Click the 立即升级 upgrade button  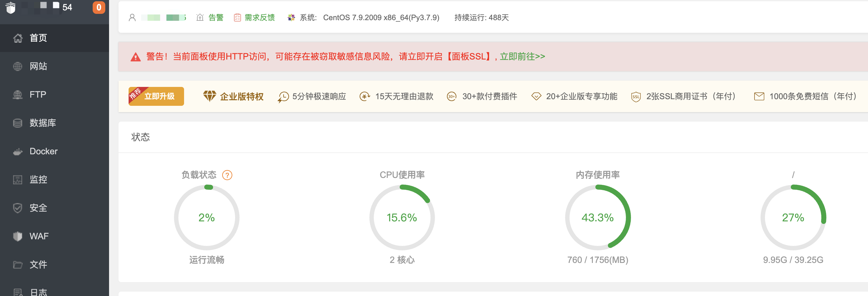point(156,96)
